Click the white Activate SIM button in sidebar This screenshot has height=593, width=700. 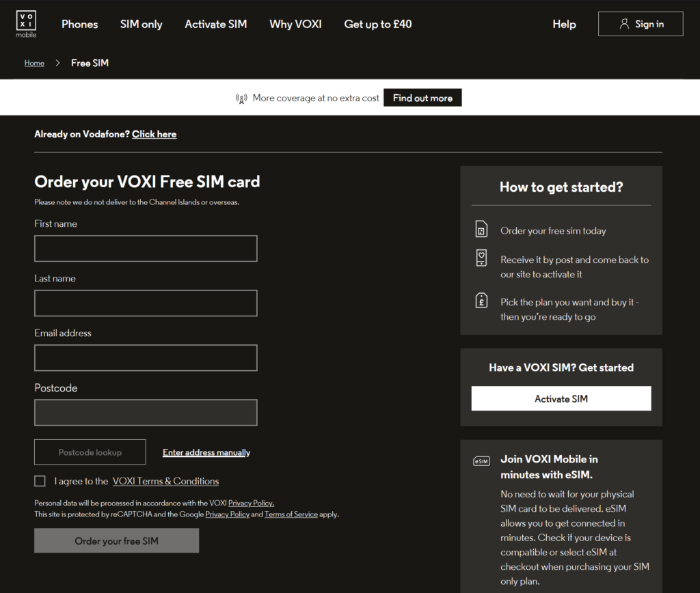coord(561,398)
